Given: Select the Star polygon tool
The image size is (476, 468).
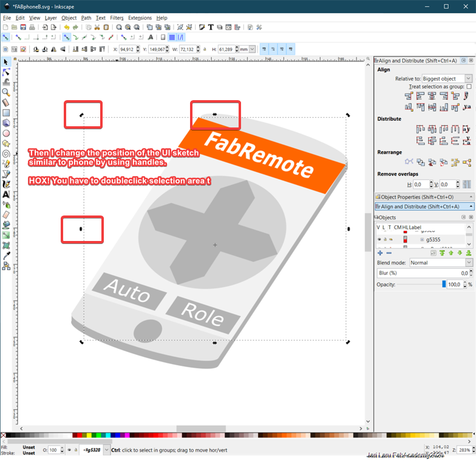Looking at the screenshot, I should click(x=6, y=143).
